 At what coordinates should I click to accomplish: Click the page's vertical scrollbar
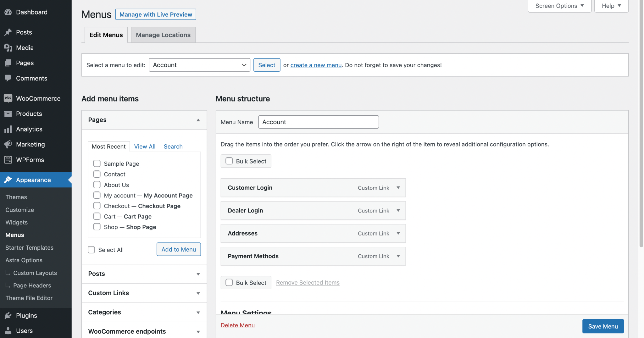pyautogui.click(x=641, y=126)
